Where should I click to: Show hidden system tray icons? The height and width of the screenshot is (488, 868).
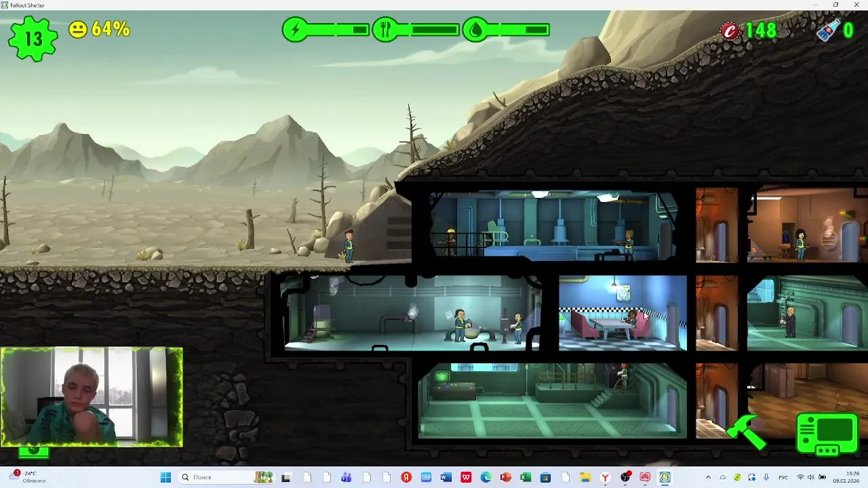708,477
